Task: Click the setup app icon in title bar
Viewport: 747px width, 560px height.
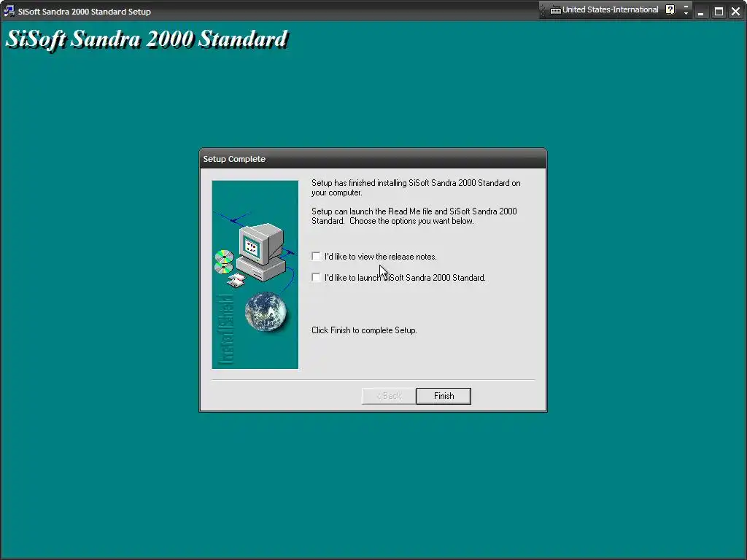Action: click(x=9, y=11)
